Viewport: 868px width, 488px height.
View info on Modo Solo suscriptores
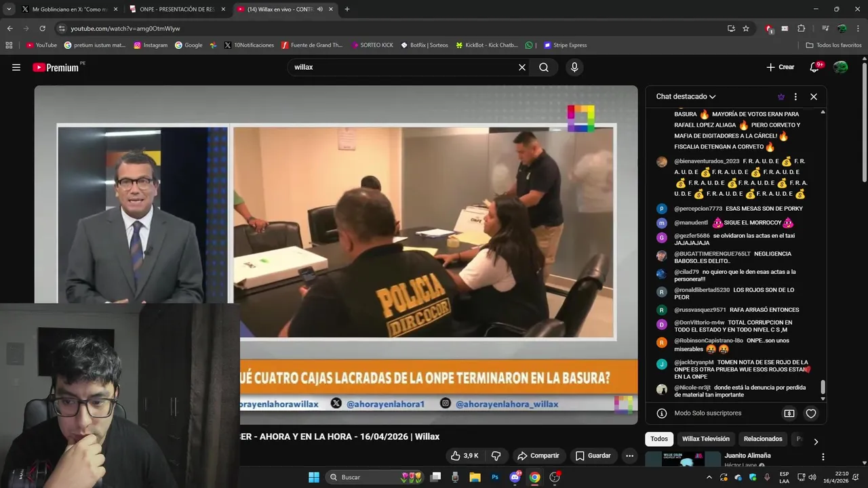pos(662,413)
